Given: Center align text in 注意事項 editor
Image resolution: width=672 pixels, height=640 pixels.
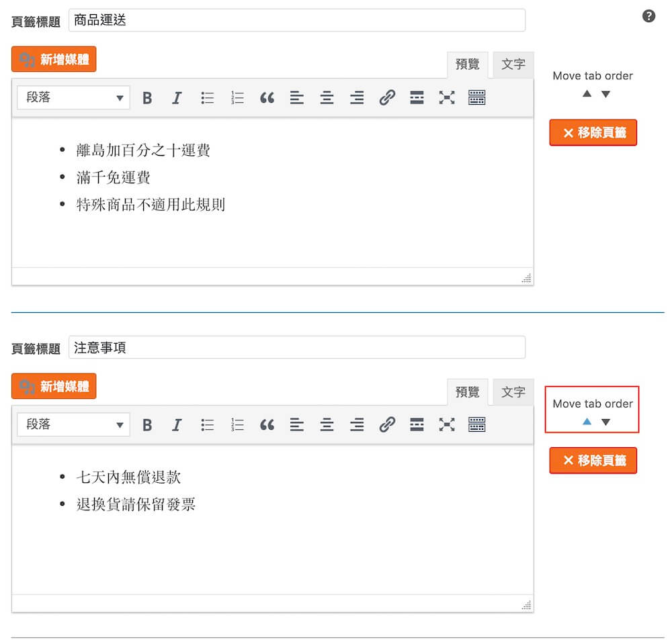Looking at the screenshot, I should coord(327,425).
